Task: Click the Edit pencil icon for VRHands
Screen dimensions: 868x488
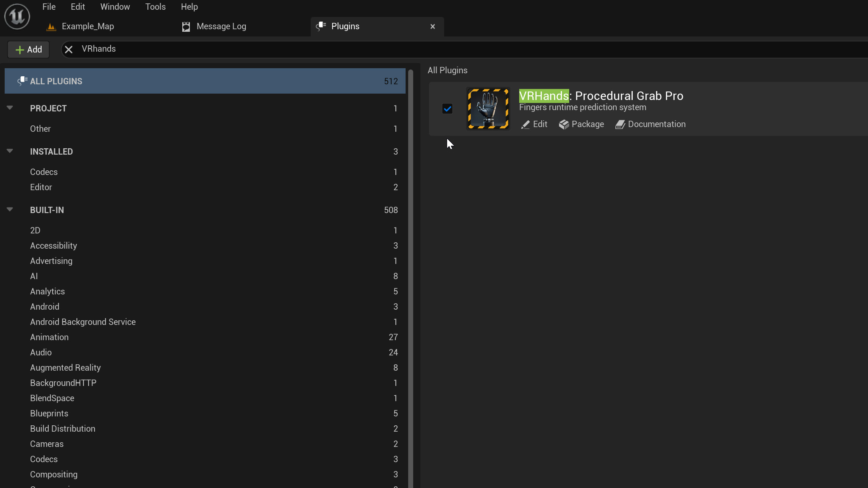Action: pyautogui.click(x=526, y=125)
